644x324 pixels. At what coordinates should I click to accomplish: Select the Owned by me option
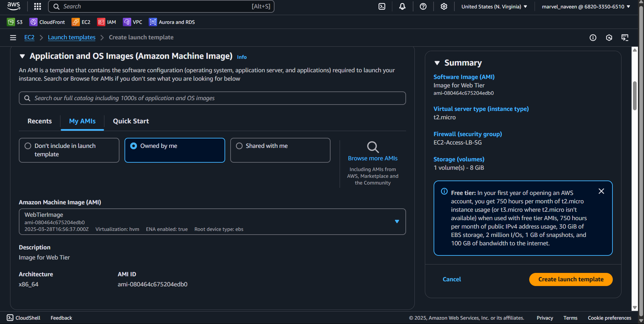(x=175, y=150)
